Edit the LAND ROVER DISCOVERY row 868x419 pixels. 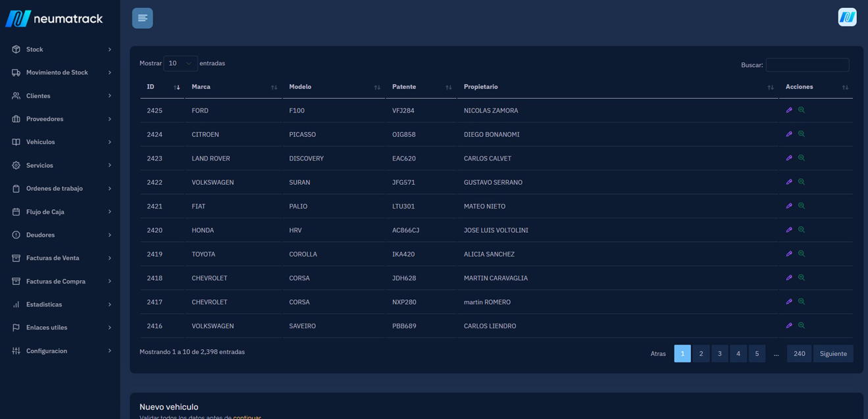click(x=789, y=158)
